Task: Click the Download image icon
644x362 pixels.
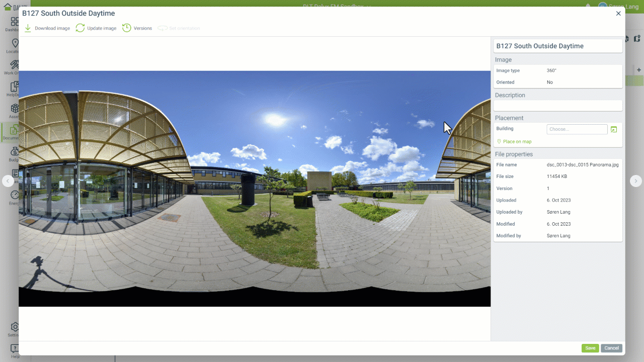Action: 28,28
